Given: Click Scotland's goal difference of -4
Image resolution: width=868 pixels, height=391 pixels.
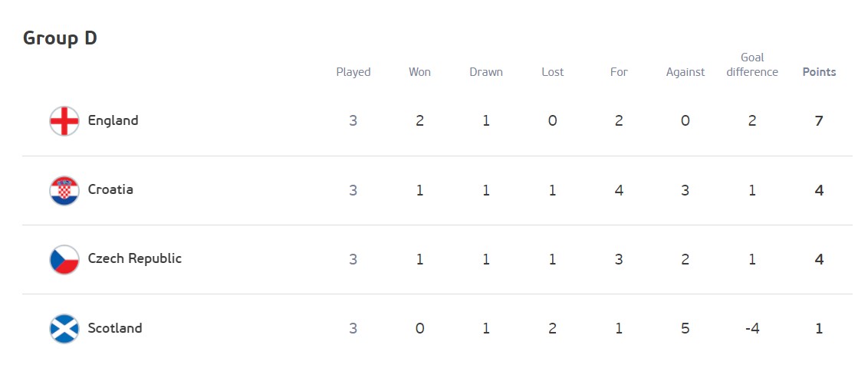Looking at the screenshot, I should click(752, 328).
